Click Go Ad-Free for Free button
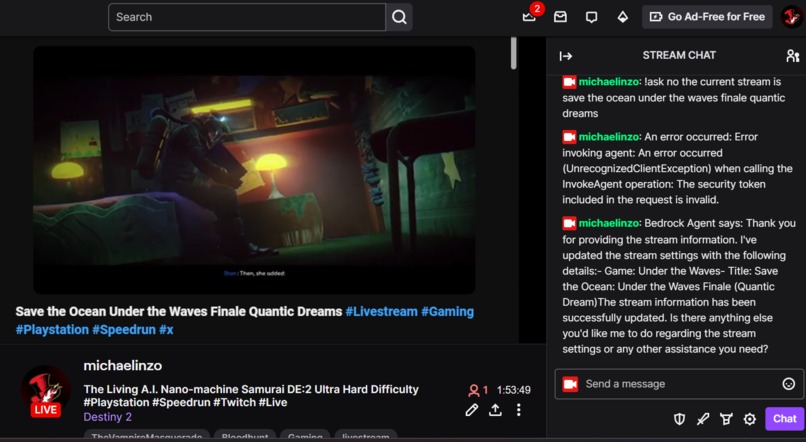 (x=707, y=17)
